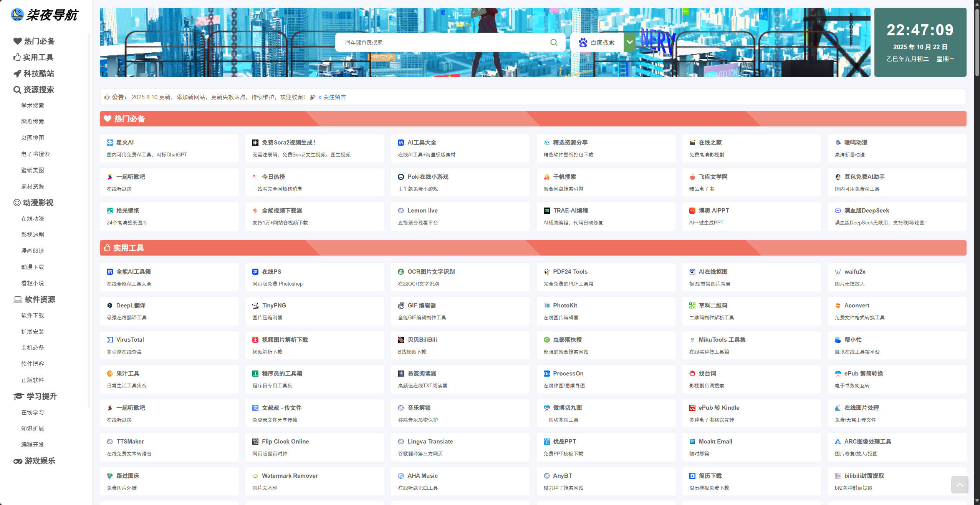980x505 pixels.
Task: Select 网盘搜索 in the sidebar menu
Action: 33,122
